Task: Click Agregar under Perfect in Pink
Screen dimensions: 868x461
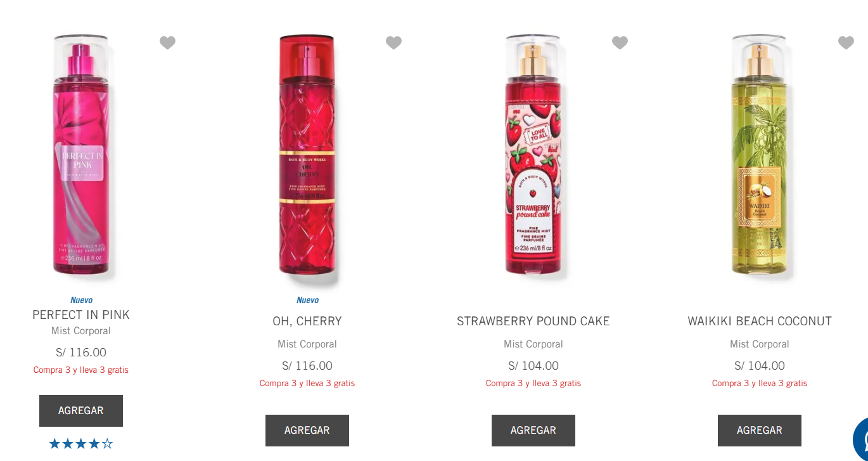Action: tap(81, 411)
